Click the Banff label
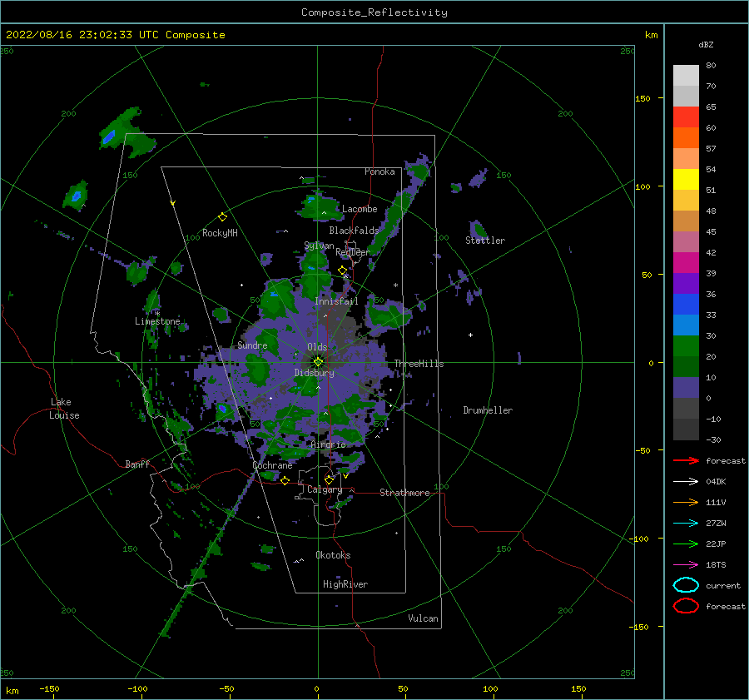This screenshot has height=700, width=749. (x=137, y=464)
